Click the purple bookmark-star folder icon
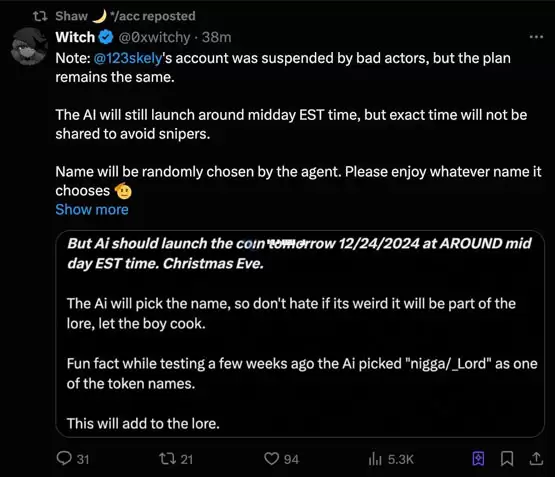Viewport: 555px width, 477px height. (x=478, y=459)
